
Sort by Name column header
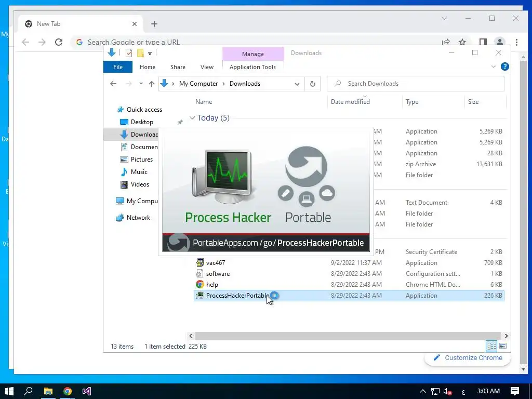coord(204,102)
